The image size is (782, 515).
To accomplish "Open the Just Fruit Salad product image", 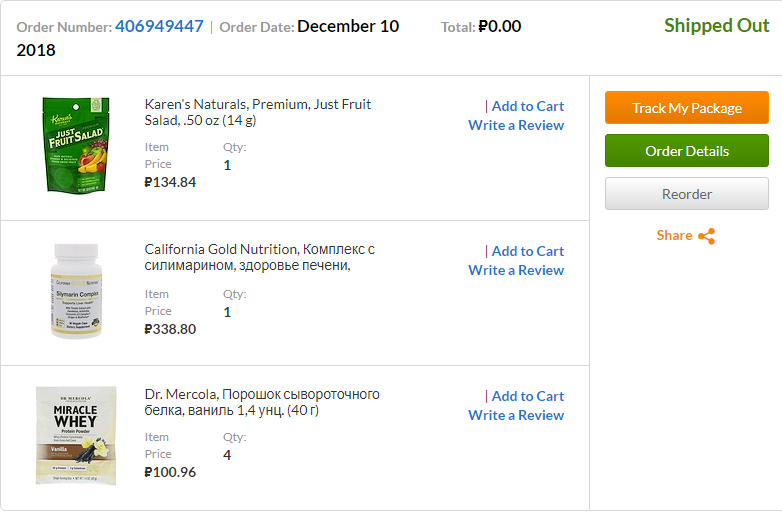I will tap(76, 145).
